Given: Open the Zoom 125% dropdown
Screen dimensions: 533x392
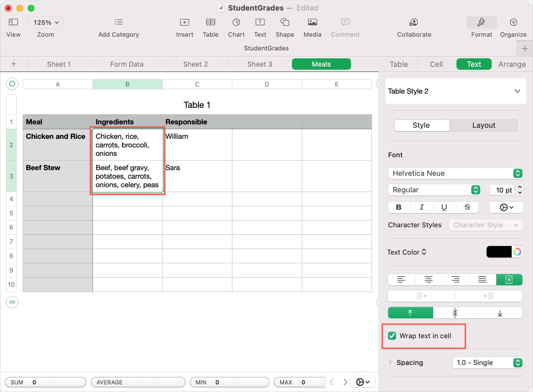Looking at the screenshot, I should [x=45, y=22].
